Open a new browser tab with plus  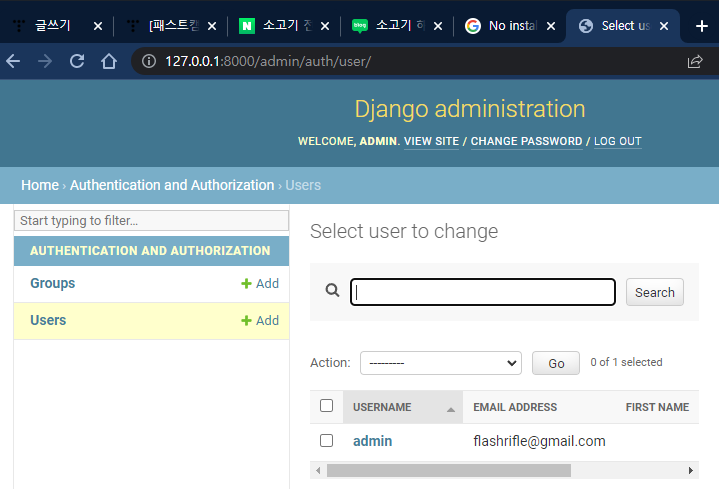pyautogui.click(x=702, y=26)
